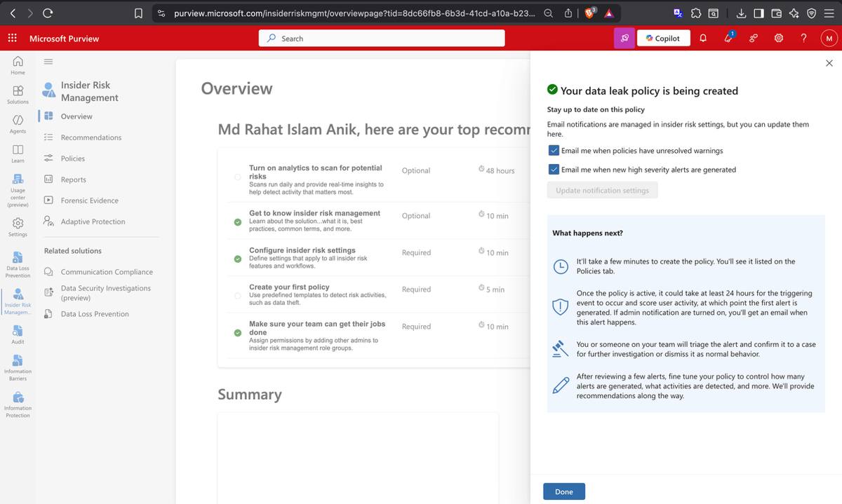Open Information Protection in left rail
This screenshot has width=842, height=504.
pyautogui.click(x=18, y=404)
